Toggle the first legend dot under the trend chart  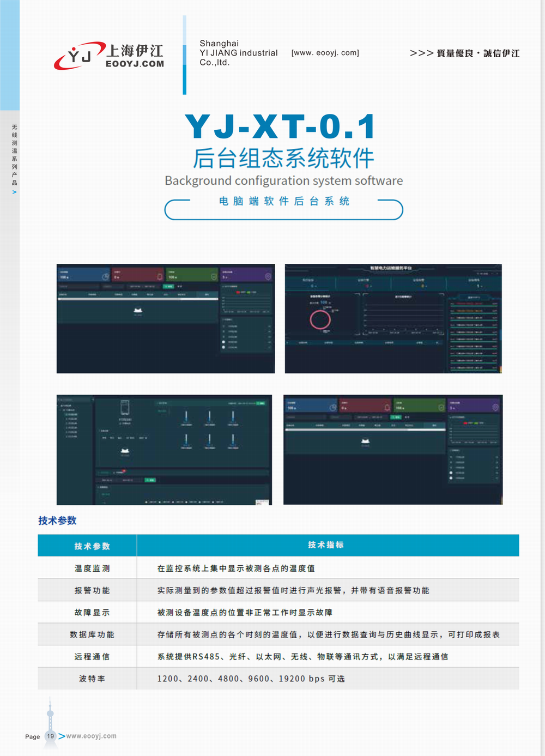tap(147, 501)
